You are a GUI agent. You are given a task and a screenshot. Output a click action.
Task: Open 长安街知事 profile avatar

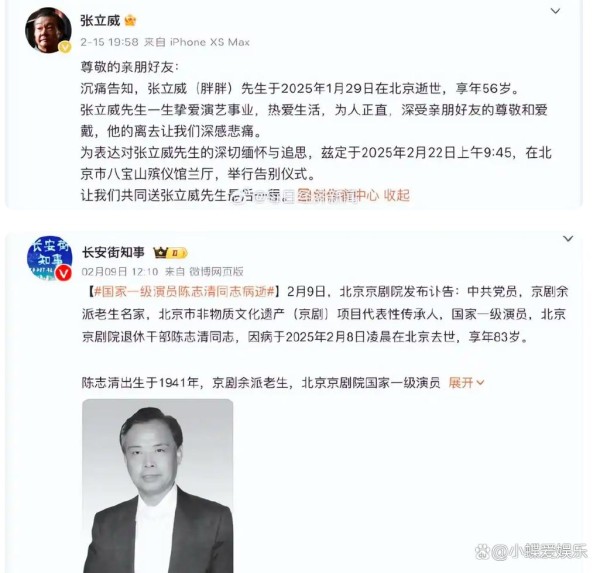point(49,258)
